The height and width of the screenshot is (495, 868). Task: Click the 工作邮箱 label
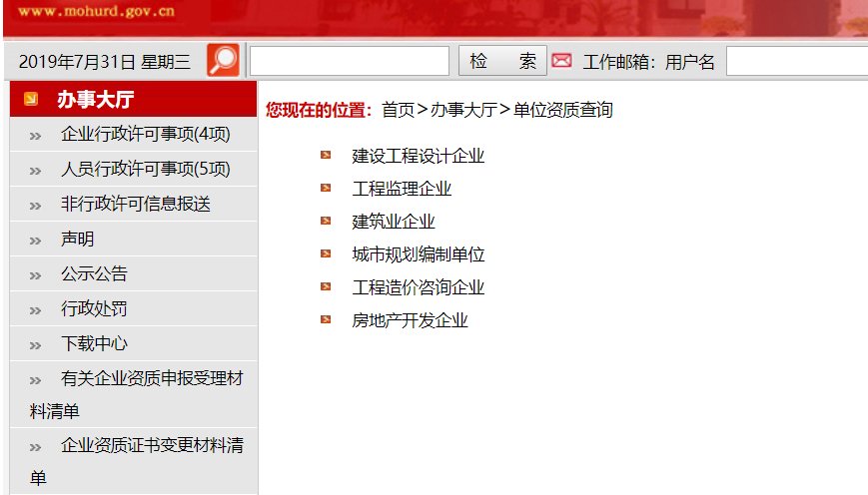[x=619, y=62]
